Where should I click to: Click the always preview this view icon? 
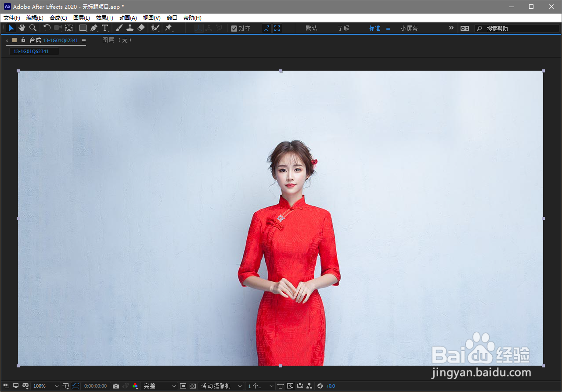6,386
